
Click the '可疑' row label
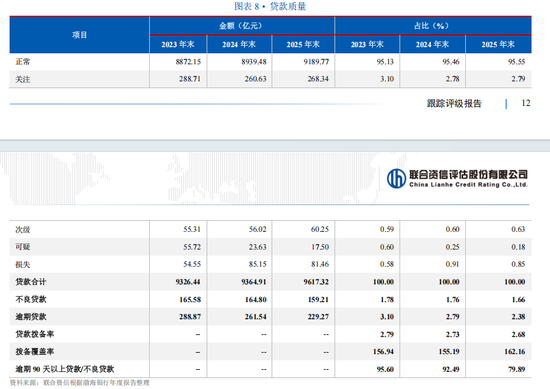tap(23, 247)
